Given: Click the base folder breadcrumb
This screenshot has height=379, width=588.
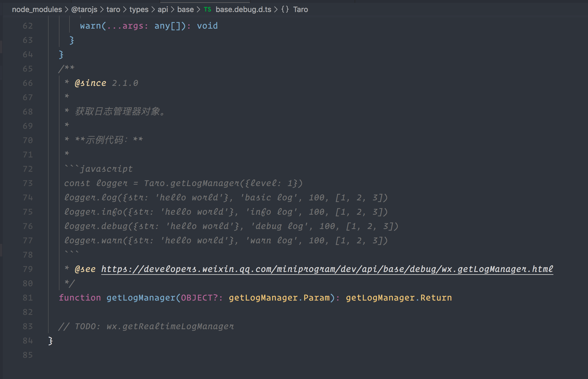Looking at the screenshot, I should (x=185, y=9).
